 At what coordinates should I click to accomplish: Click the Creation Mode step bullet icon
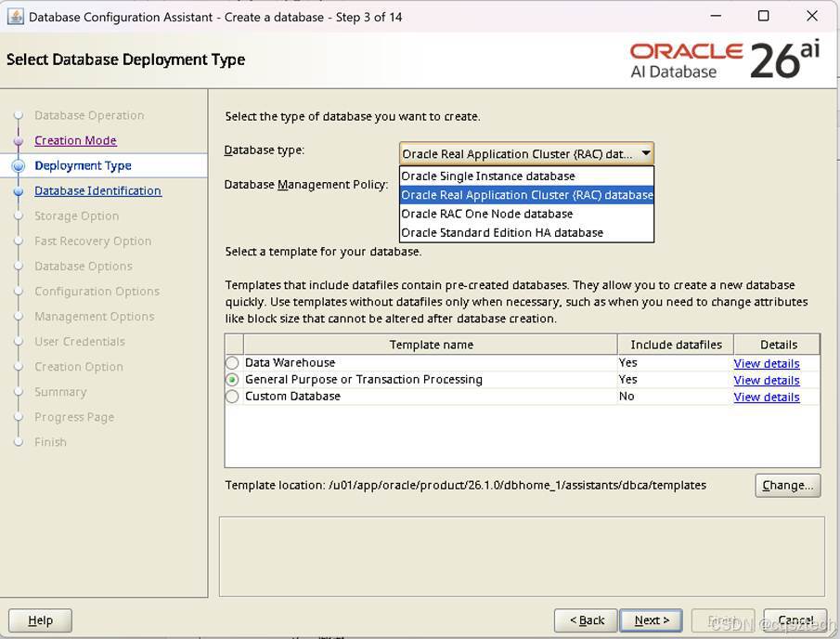[19, 140]
